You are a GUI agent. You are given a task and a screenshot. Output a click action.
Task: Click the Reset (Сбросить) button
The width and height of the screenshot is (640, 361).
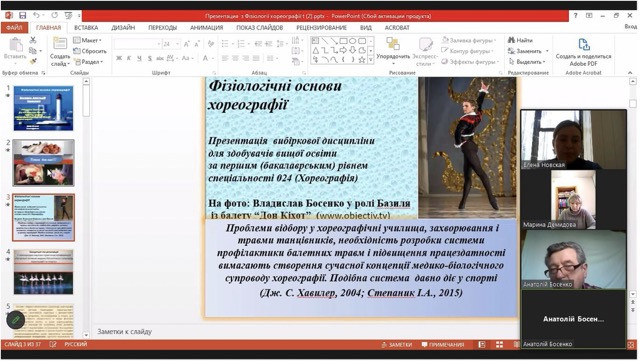[90, 51]
